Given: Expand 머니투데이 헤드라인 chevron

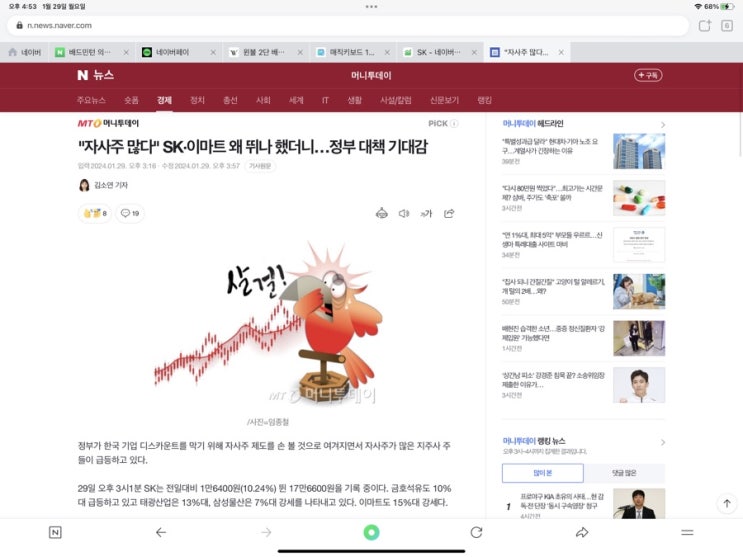Looking at the screenshot, I should pyautogui.click(x=663, y=125).
